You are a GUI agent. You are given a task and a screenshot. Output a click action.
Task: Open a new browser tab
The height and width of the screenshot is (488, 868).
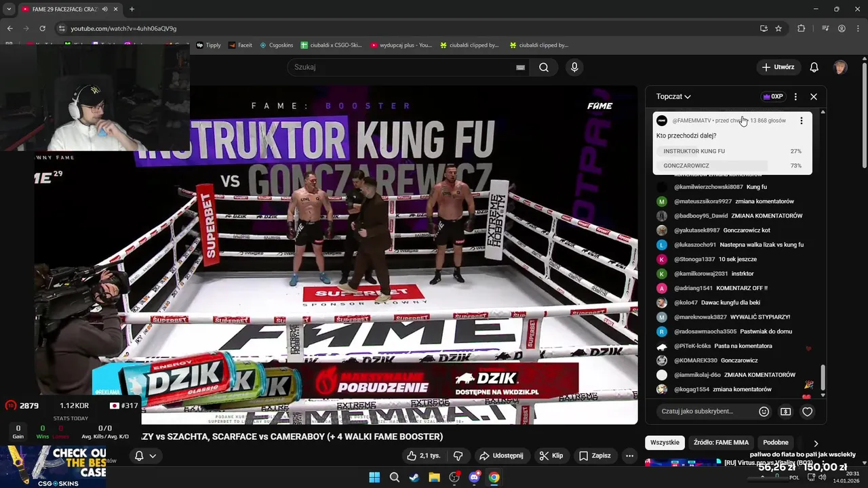tap(132, 9)
